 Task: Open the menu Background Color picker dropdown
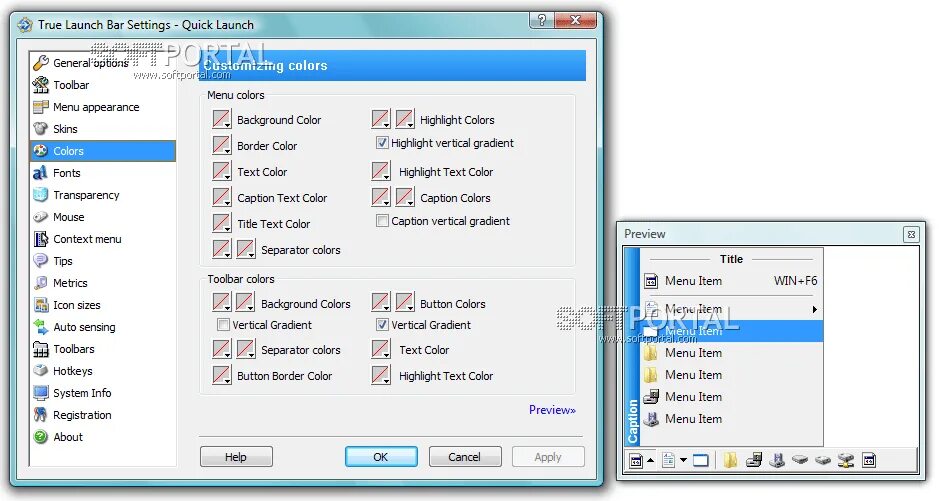coord(222,119)
